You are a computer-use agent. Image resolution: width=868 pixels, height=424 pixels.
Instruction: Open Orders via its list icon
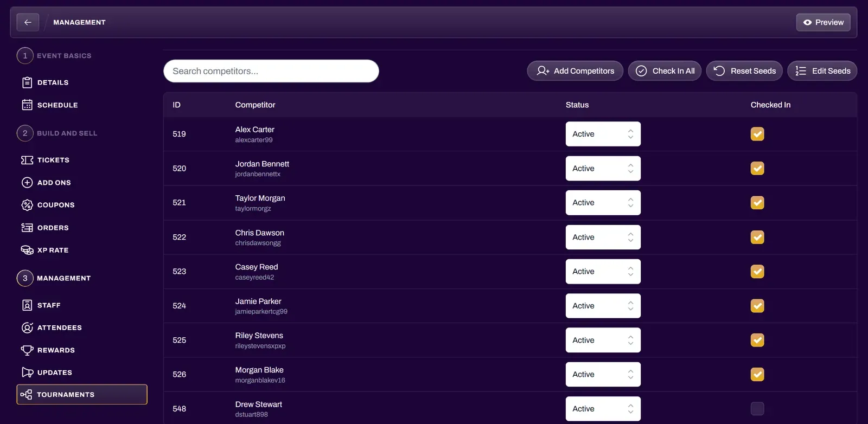point(27,228)
